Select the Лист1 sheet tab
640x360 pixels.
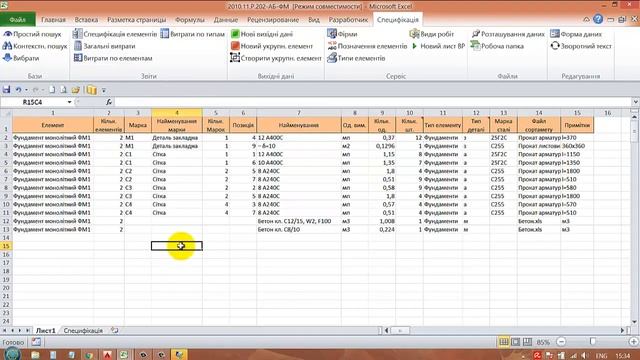45,331
